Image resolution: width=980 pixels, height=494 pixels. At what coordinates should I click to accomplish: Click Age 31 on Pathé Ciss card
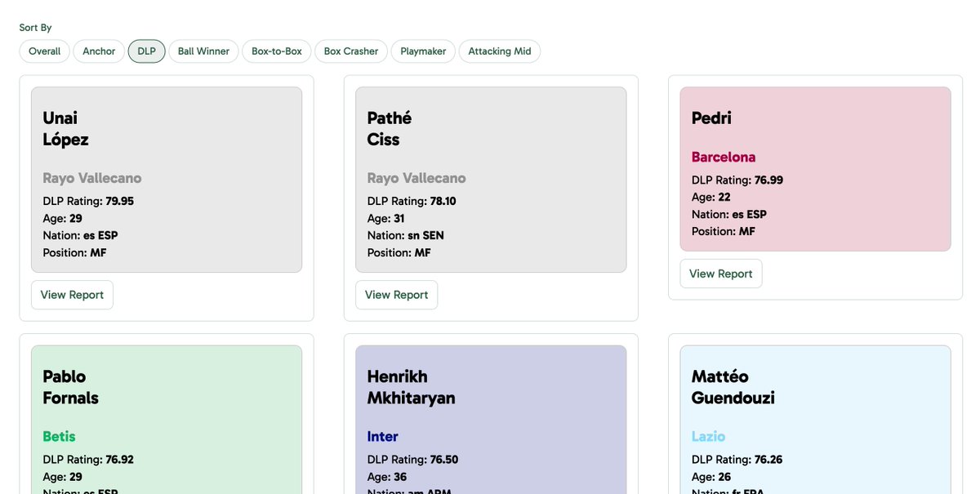(386, 218)
